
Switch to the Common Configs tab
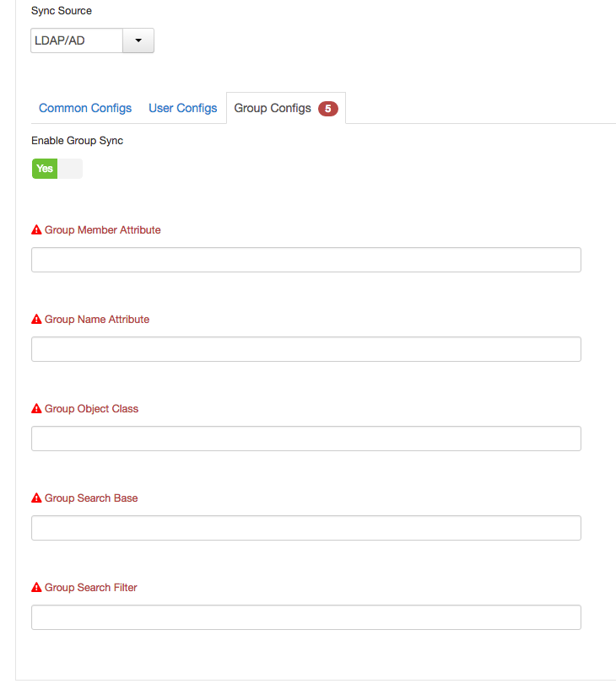click(x=85, y=109)
